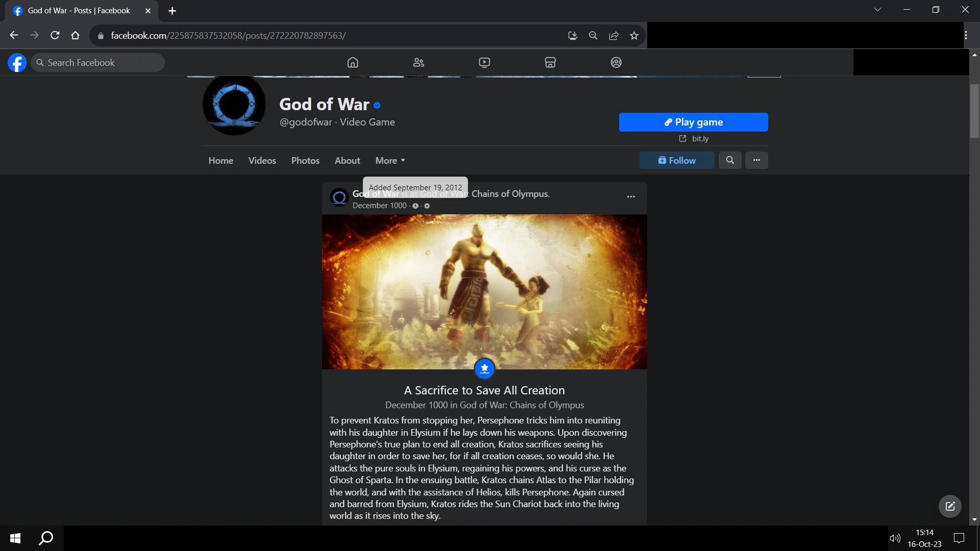Open the Groups icon in navigation bar
The image size is (980, 551).
tap(616, 62)
